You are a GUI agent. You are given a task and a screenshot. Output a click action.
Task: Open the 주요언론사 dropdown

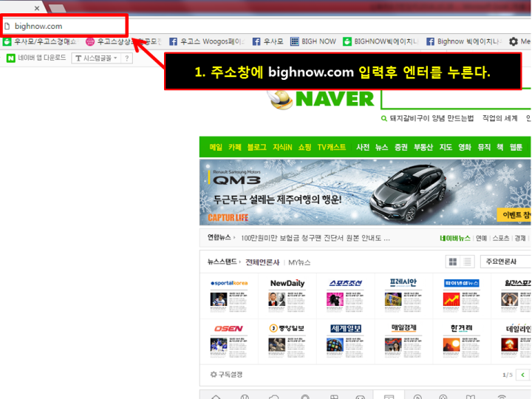pos(505,262)
